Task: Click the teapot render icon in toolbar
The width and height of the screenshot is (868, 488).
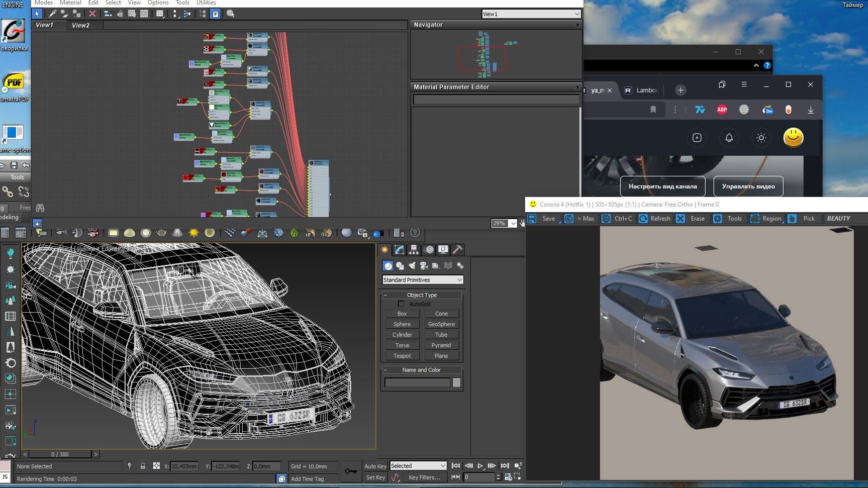Action: [x=161, y=233]
